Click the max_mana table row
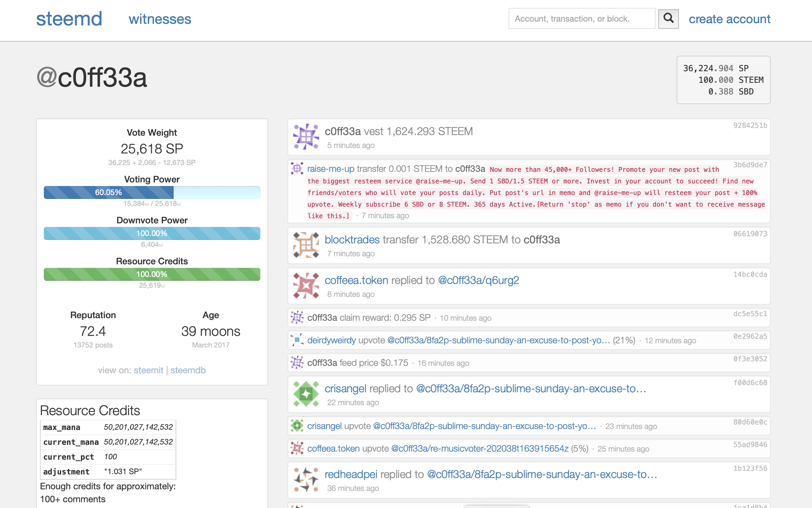The image size is (812, 508). [108, 427]
